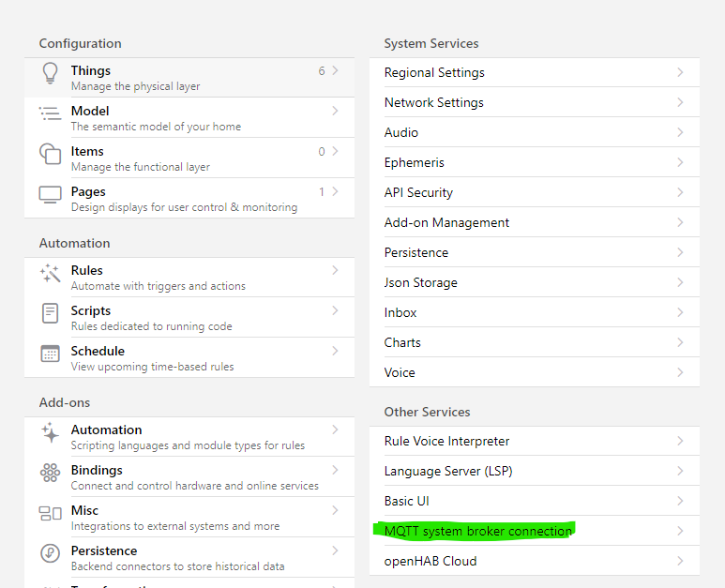Open the API Security settings
The height and width of the screenshot is (588, 725).
tap(418, 192)
